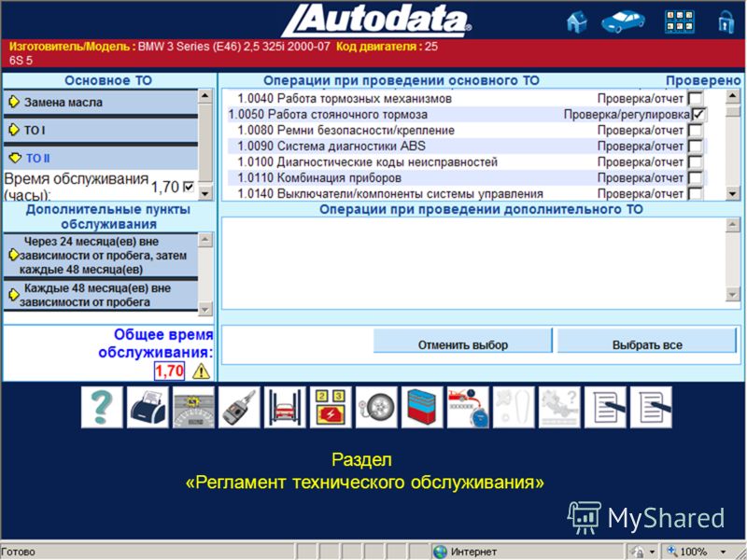
Task: Open vehicle selection with the blue car icon
Action: click(623, 21)
